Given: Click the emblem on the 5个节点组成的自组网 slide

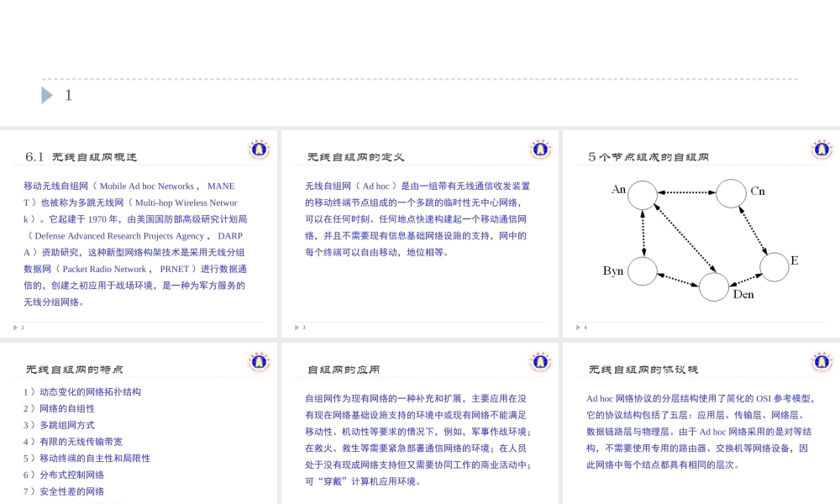Looking at the screenshot, I should pyautogui.click(x=823, y=149).
